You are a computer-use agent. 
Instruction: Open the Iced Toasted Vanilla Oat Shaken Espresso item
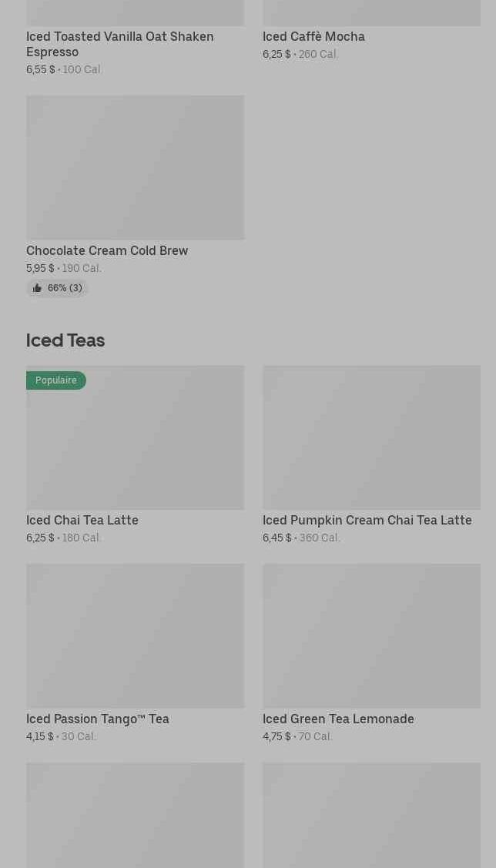point(120,44)
